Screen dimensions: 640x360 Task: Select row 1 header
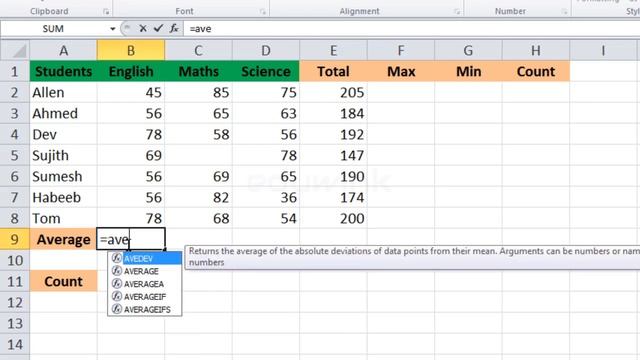15,71
